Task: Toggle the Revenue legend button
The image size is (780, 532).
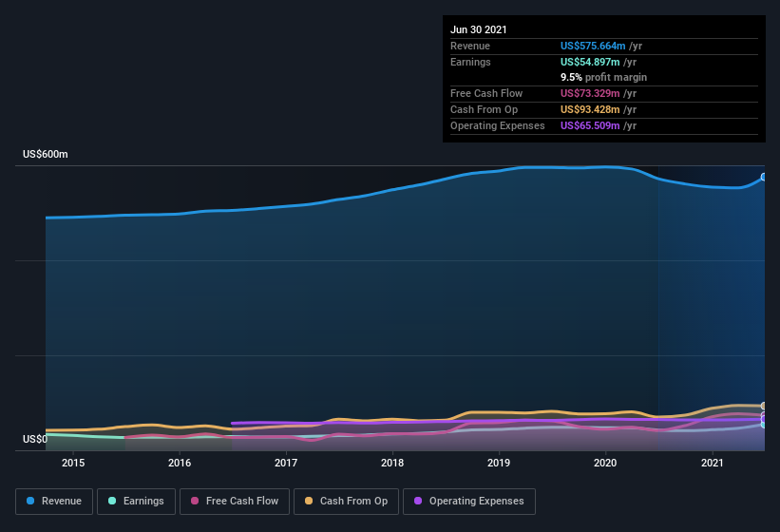Action: coord(54,502)
